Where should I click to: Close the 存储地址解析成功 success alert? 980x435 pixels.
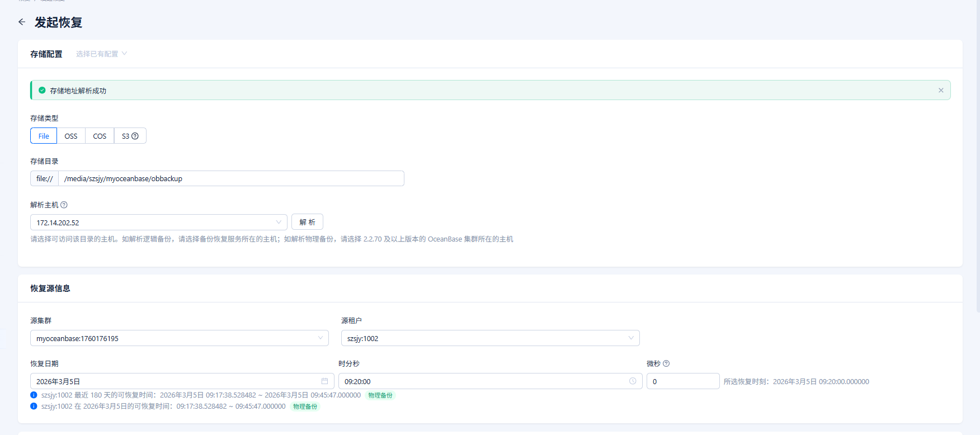pyautogui.click(x=941, y=91)
